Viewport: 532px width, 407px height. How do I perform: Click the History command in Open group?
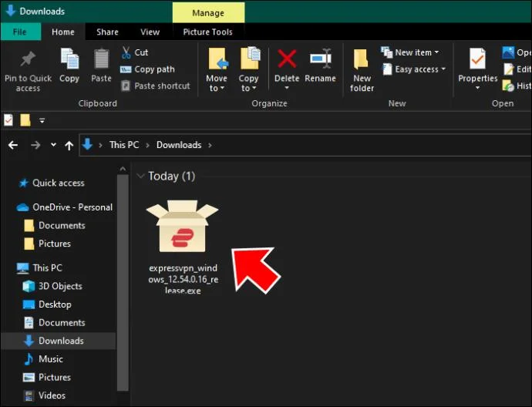point(517,86)
